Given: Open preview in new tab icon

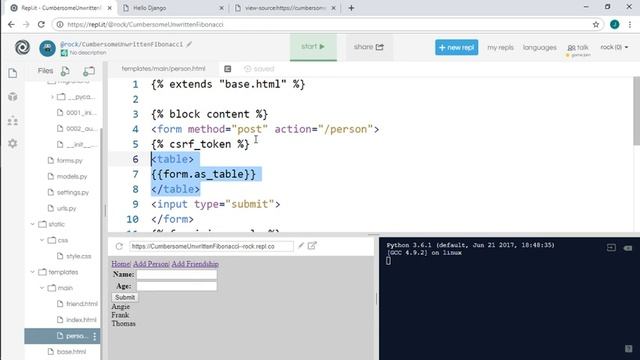Looking at the screenshot, I should click(312, 245).
